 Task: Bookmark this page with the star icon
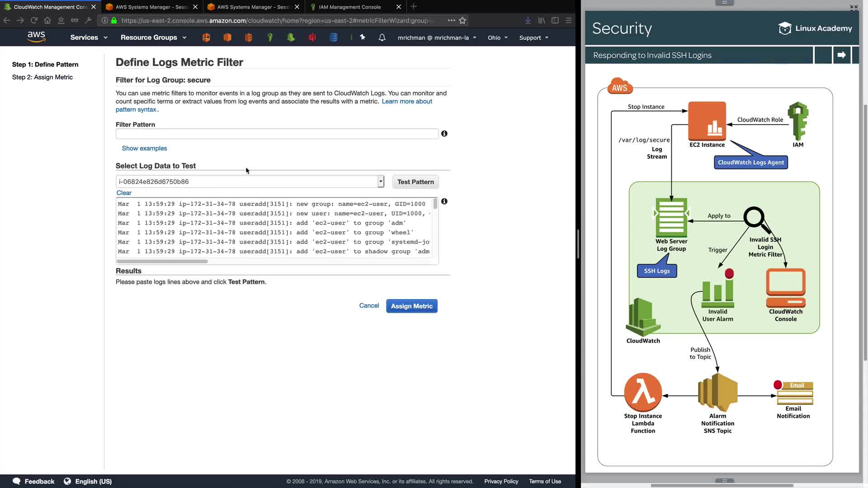tap(462, 20)
